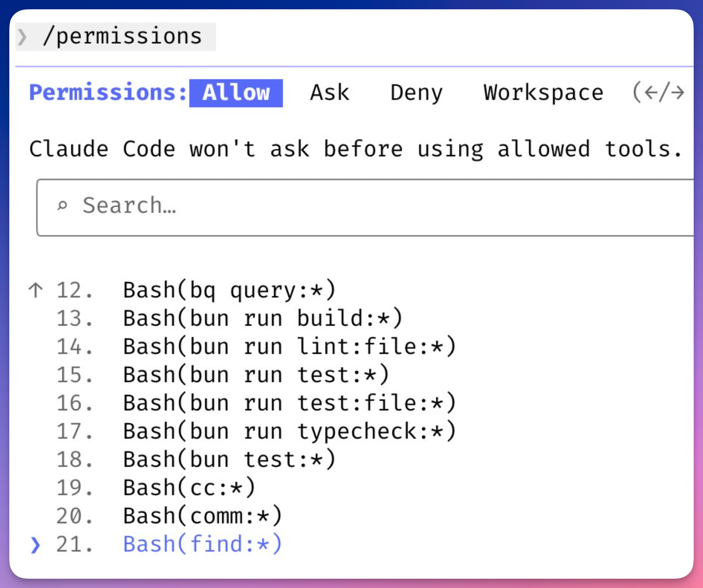
Task: Choose the Bash(bun run test:*) entry
Action: tap(256, 375)
